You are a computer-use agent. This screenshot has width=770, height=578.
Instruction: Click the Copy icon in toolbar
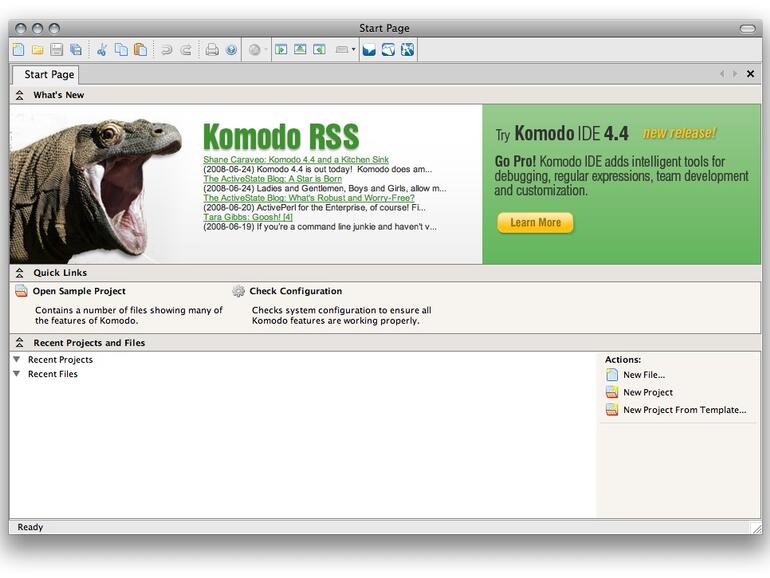tap(121, 50)
